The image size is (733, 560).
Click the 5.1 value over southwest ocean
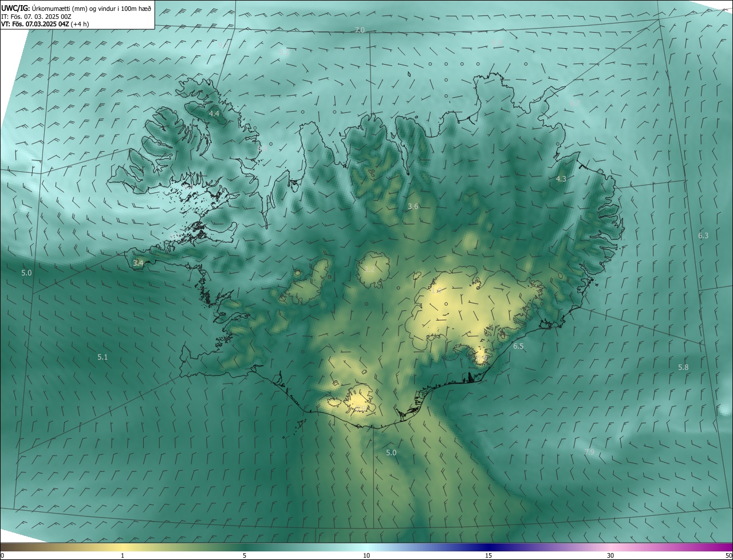pyautogui.click(x=103, y=357)
